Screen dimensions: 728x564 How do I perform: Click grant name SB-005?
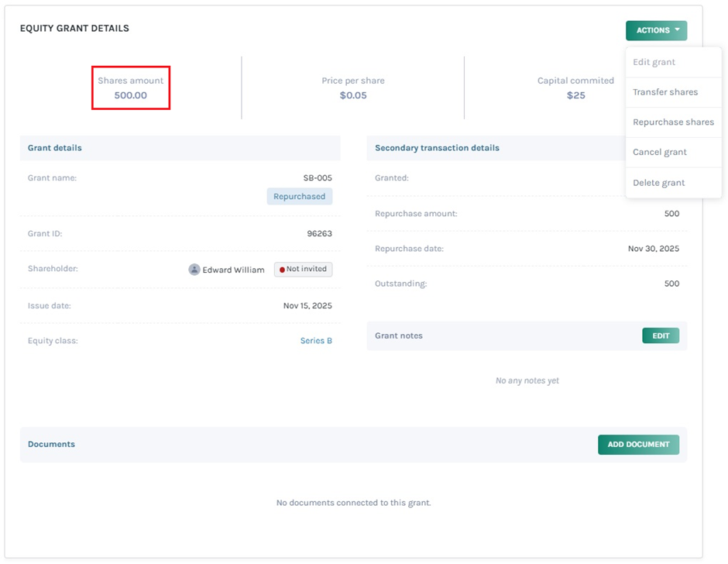318,178
